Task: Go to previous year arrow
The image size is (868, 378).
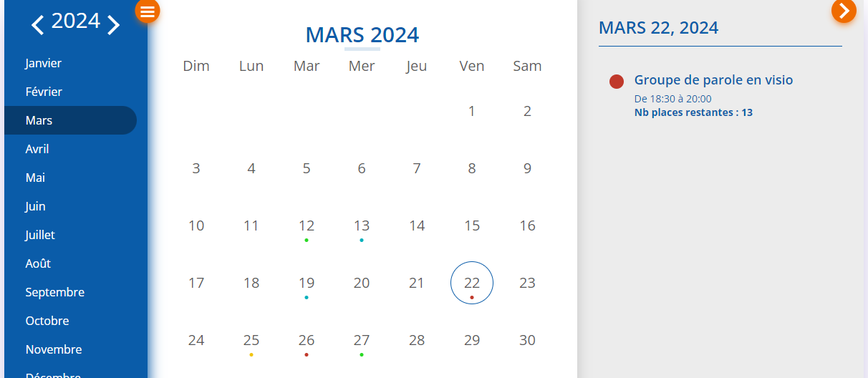Action: (x=38, y=25)
